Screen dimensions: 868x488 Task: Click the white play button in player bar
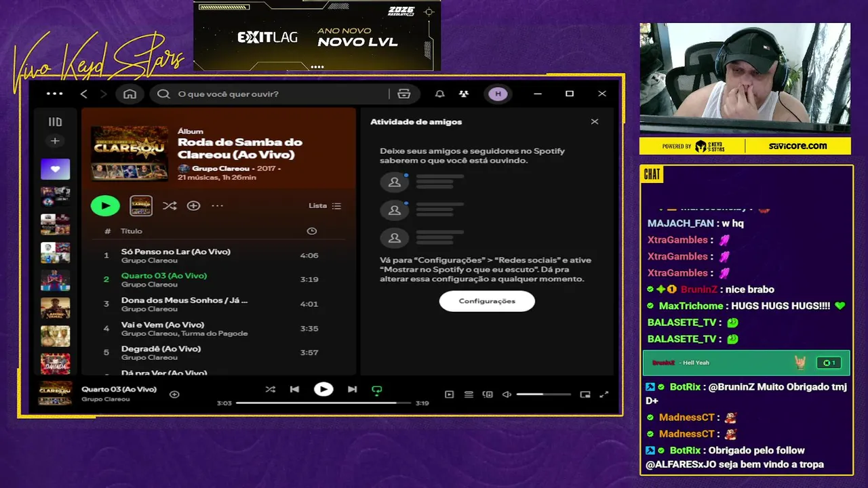coord(323,389)
